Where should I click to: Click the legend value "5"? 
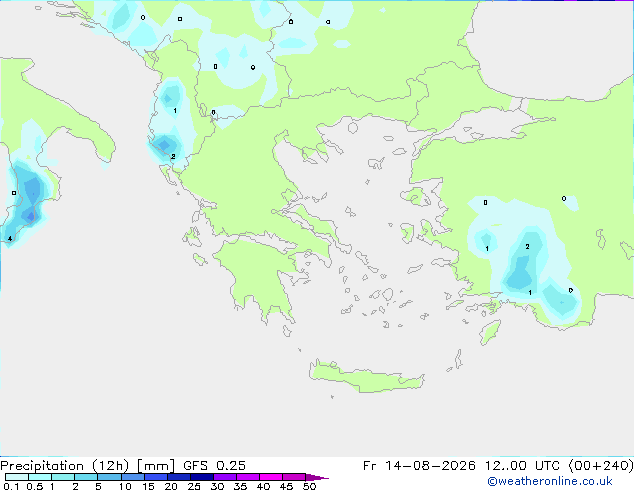(98, 486)
